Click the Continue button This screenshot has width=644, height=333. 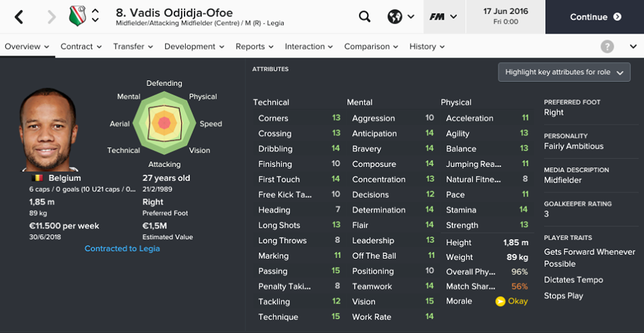pyautogui.click(x=595, y=17)
